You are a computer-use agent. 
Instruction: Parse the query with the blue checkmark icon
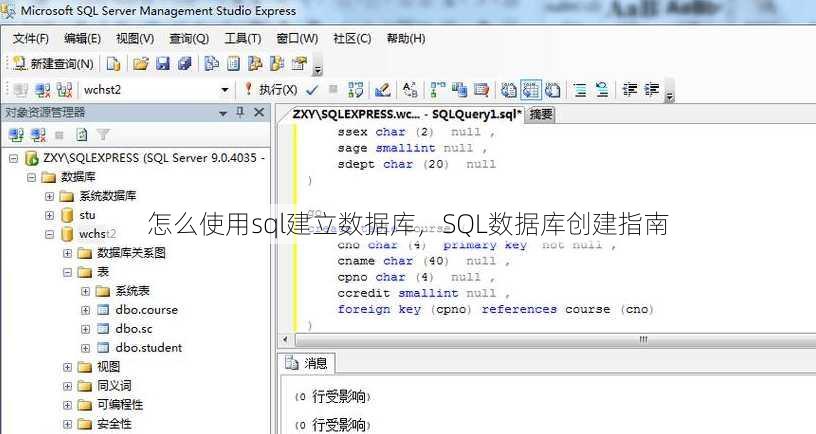(x=312, y=90)
